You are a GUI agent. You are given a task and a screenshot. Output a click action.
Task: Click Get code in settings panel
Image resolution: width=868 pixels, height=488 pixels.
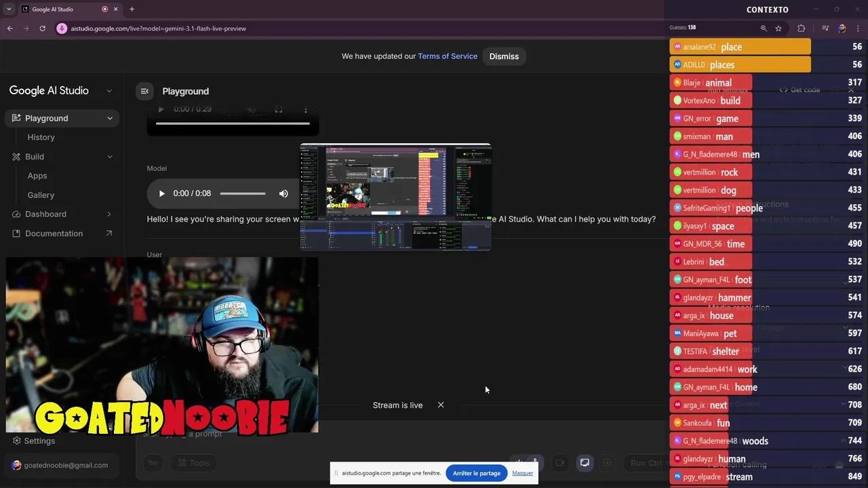click(800, 89)
